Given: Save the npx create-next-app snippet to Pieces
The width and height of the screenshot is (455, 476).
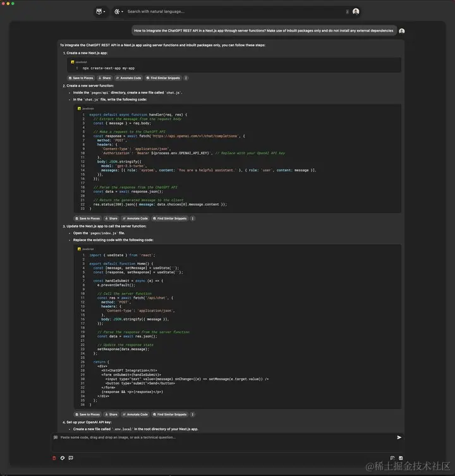Looking at the screenshot, I should tap(81, 78).
